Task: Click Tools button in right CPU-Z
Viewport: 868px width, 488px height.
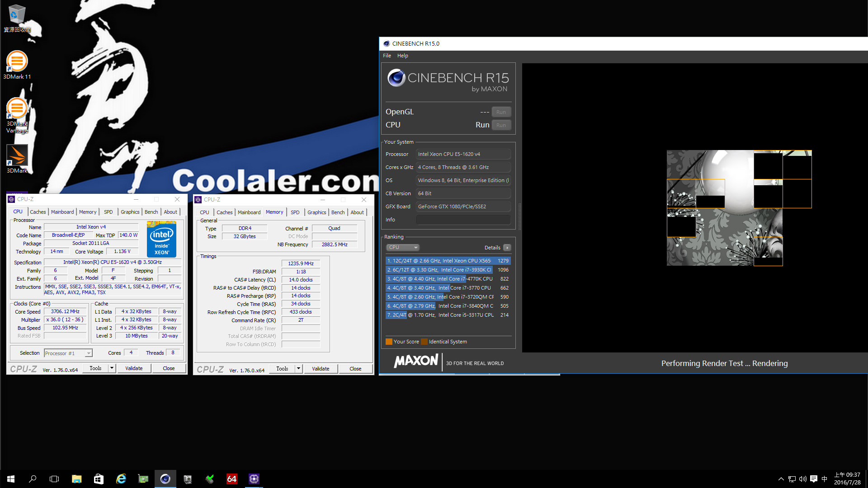Action: coord(282,369)
